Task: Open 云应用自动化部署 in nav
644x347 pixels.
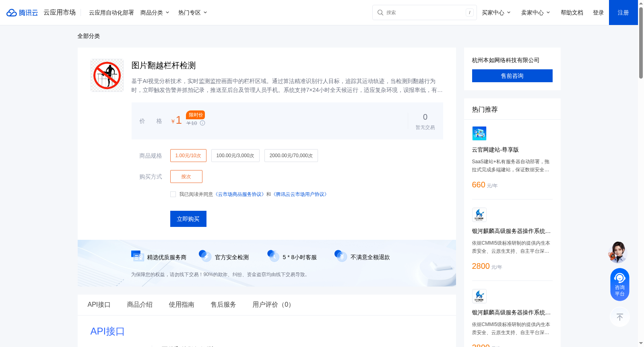Action: point(111,12)
